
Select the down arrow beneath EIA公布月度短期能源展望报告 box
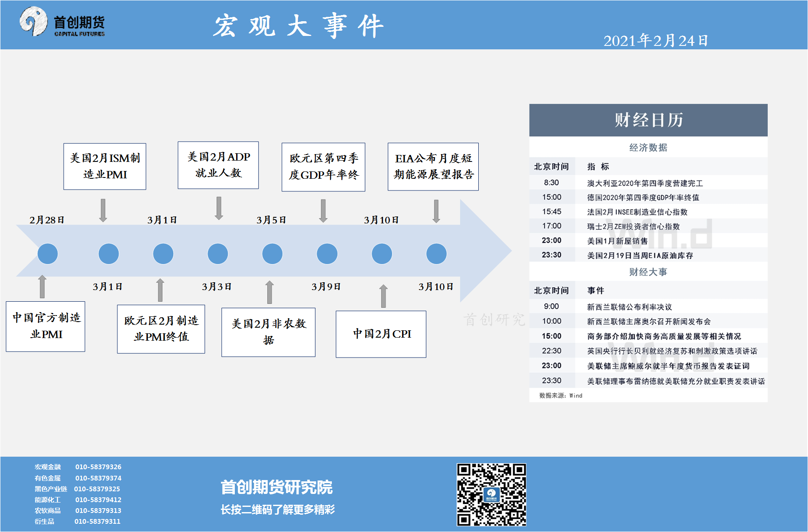click(x=436, y=211)
